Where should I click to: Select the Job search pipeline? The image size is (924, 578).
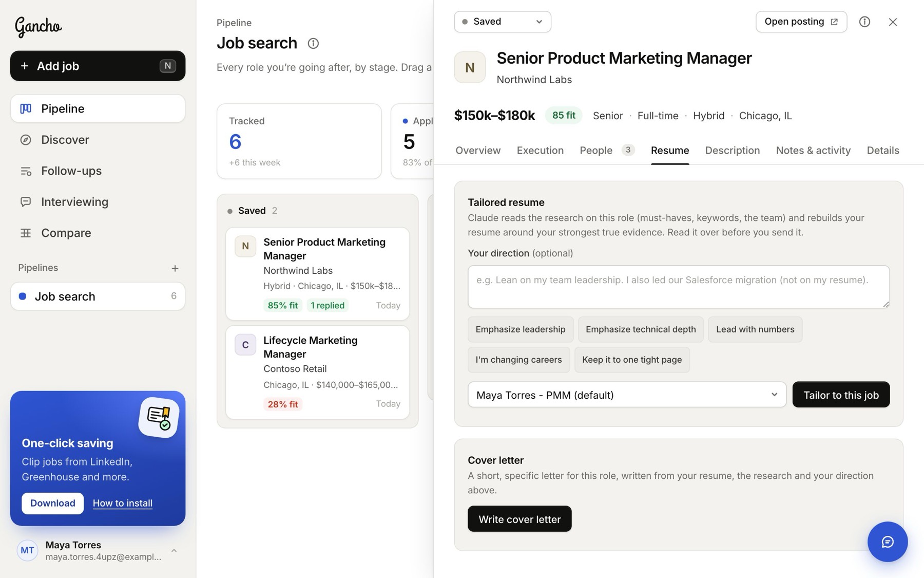98,296
